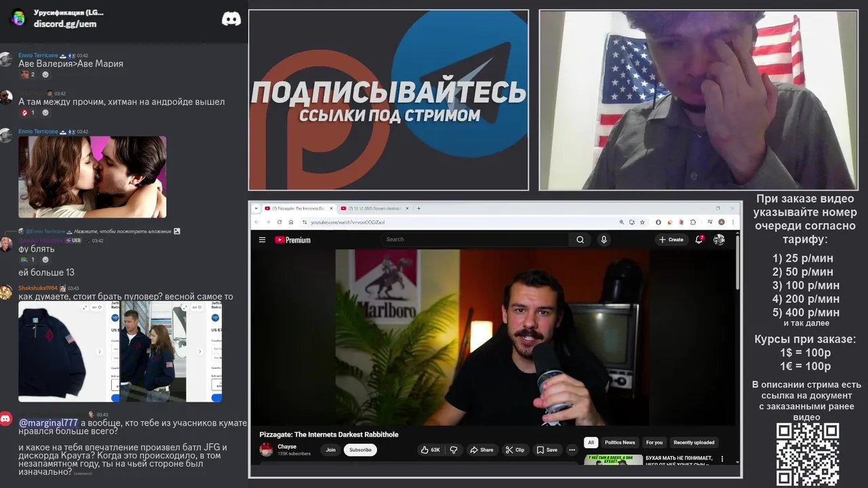
Task: Select the Politics News chip
Action: point(620,443)
